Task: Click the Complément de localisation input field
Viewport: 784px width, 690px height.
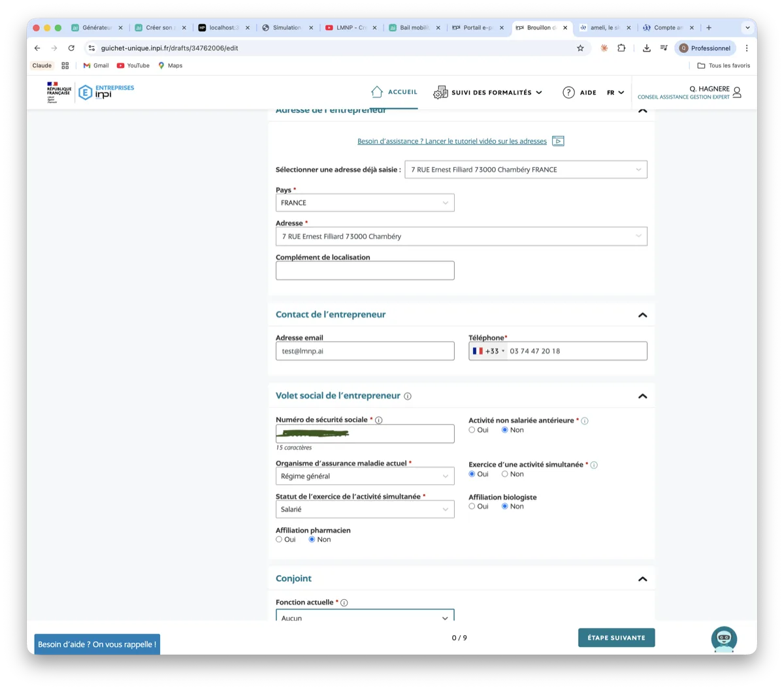Action: [365, 271]
